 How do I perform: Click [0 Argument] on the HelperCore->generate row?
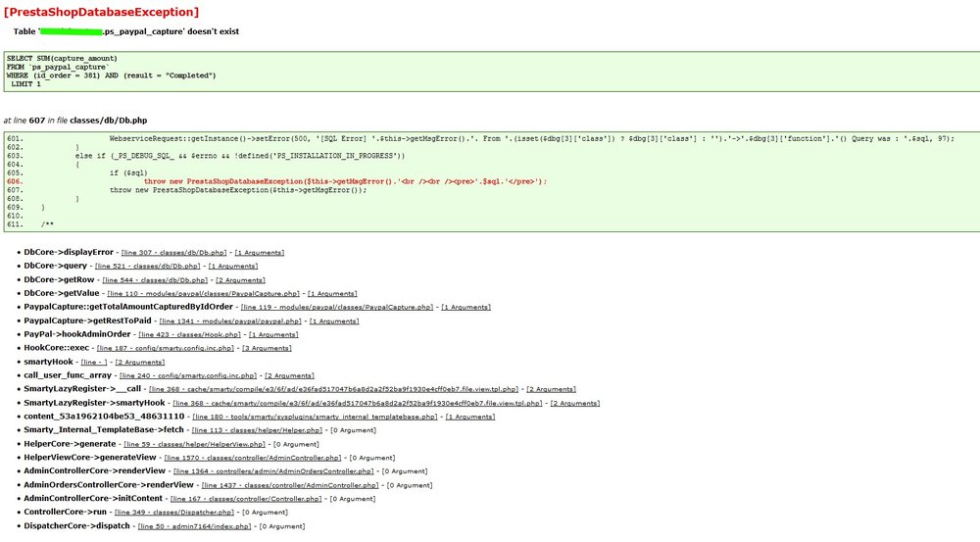[x=296, y=444]
